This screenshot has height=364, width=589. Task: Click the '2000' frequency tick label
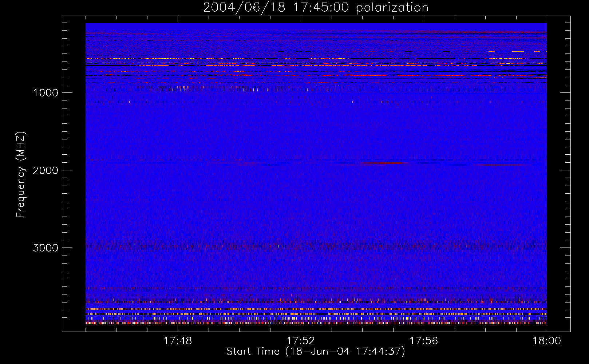[46, 170]
